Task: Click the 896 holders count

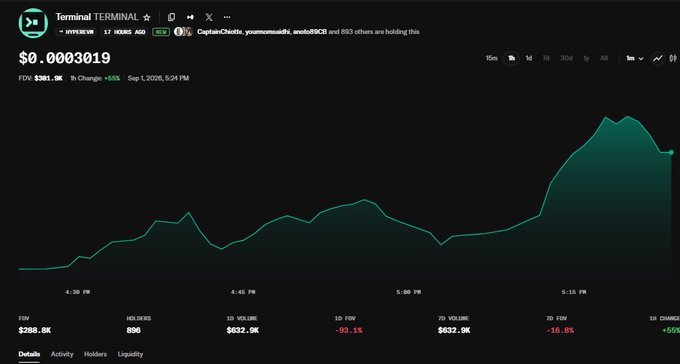Action: pyautogui.click(x=134, y=330)
